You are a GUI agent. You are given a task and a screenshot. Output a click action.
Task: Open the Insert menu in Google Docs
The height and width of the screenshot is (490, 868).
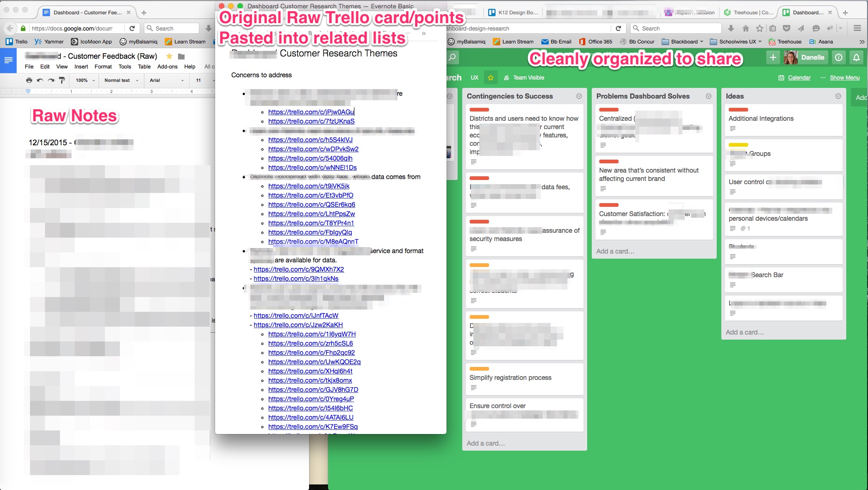tap(81, 67)
